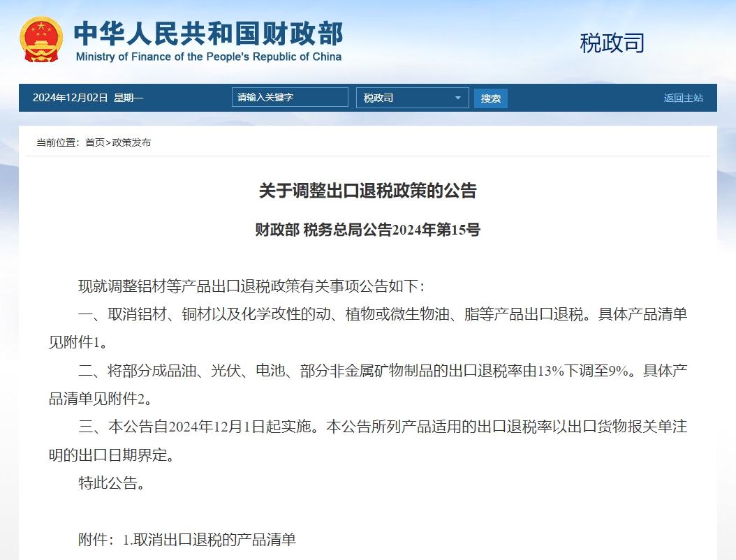Image resolution: width=736 pixels, height=560 pixels.
Task: Click the 星期一 weekday label
Action: pos(128,98)
